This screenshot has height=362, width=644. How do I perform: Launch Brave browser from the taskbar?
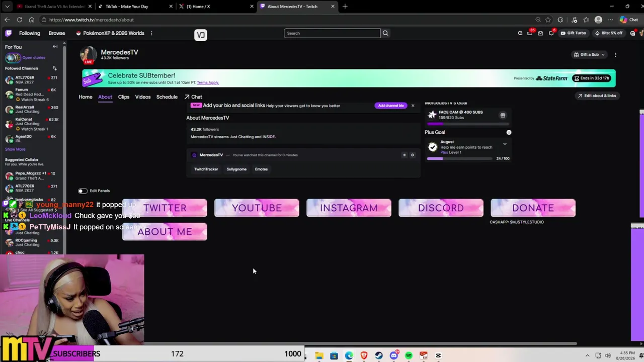pos(364,355)
